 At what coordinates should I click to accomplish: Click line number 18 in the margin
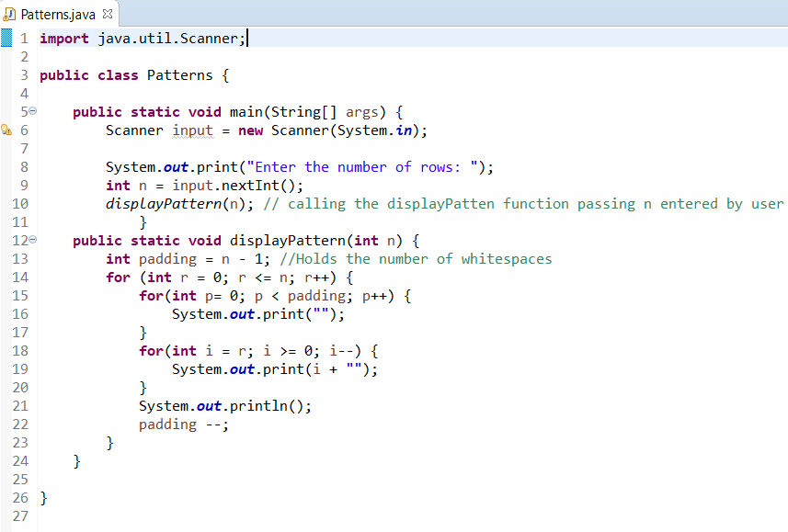(20, 350)
